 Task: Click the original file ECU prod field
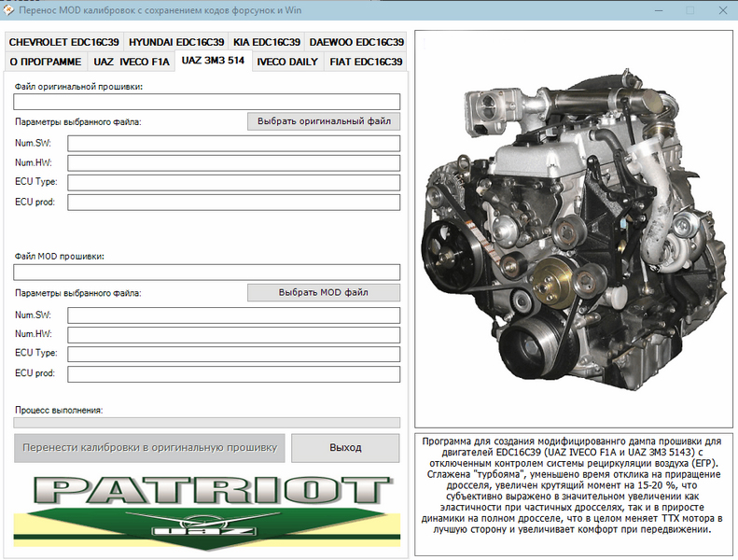pyautogui.click(x=234, y=203)
